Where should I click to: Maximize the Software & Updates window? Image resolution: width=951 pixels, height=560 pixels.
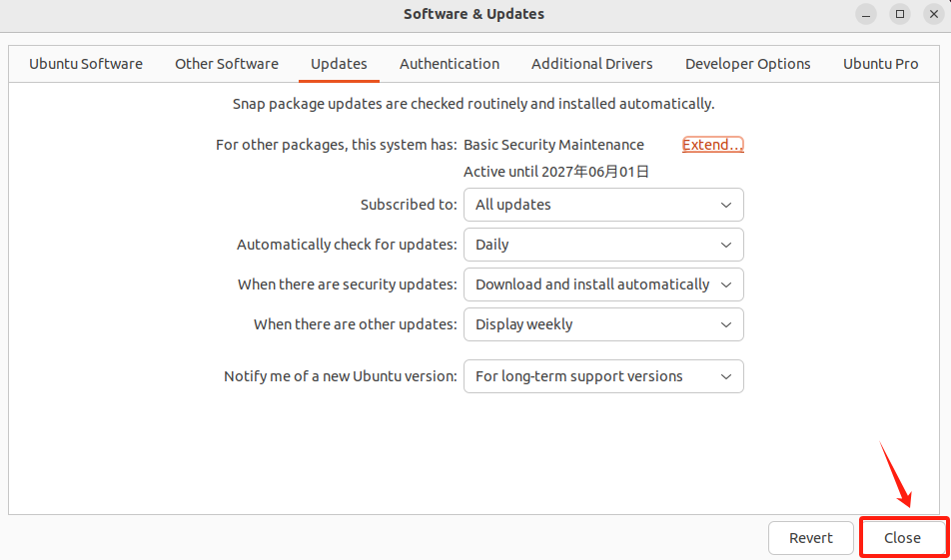click(900, 14)
